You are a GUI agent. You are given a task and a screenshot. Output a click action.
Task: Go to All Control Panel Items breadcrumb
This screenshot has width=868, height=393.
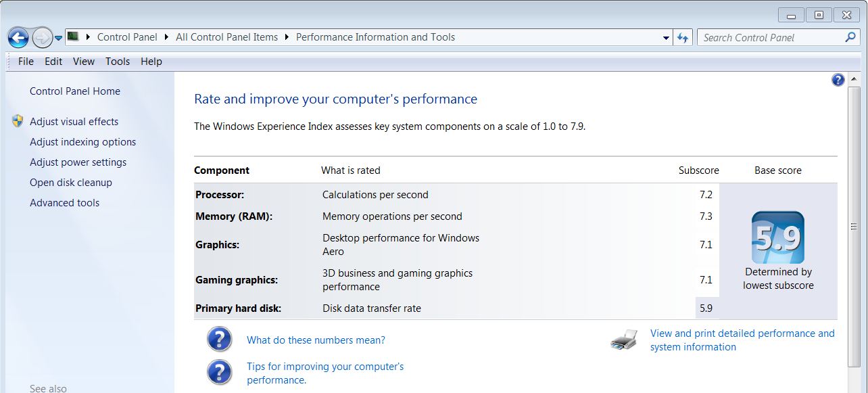[226, 37]
